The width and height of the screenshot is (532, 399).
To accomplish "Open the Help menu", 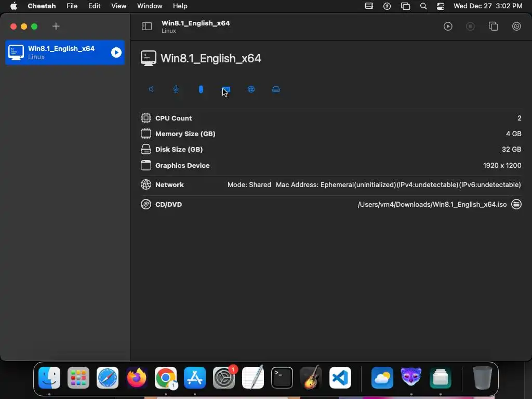I will click(x=180, y=6).
